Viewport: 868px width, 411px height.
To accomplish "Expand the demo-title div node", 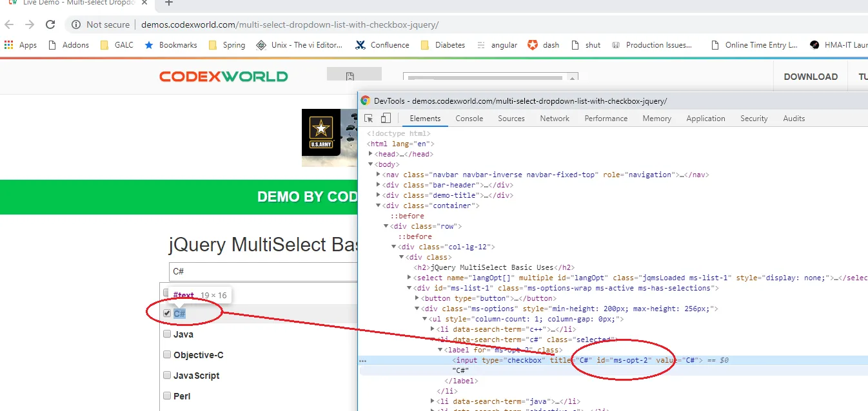I will coord(379,195).
